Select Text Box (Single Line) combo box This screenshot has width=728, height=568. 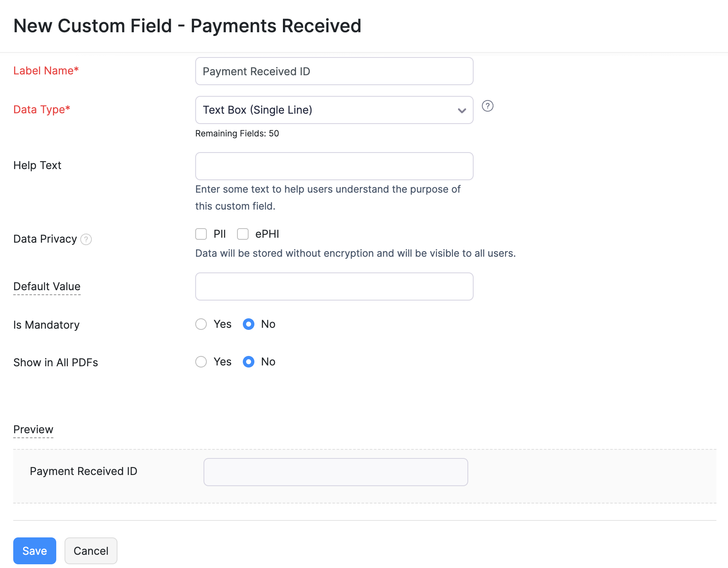[327, 110]
